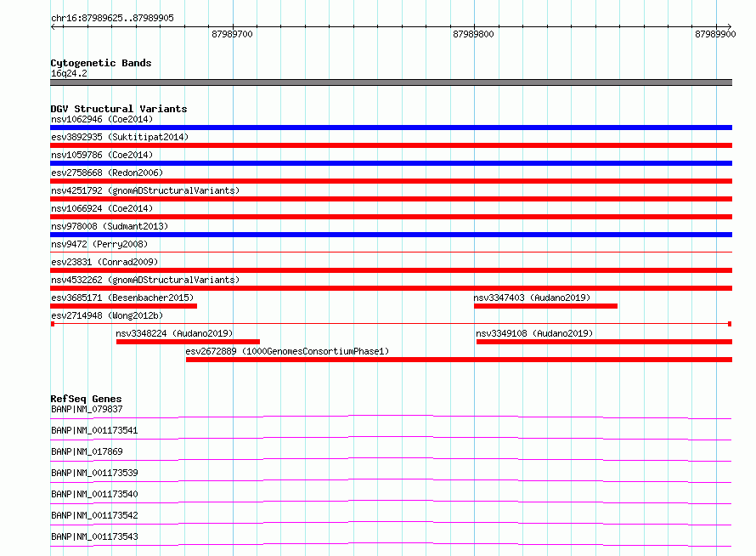This screenshot has height=556, width=756.
Task: Click the chr16:87989625..87989905 coordinate label
Action: (x=112, y=19)
